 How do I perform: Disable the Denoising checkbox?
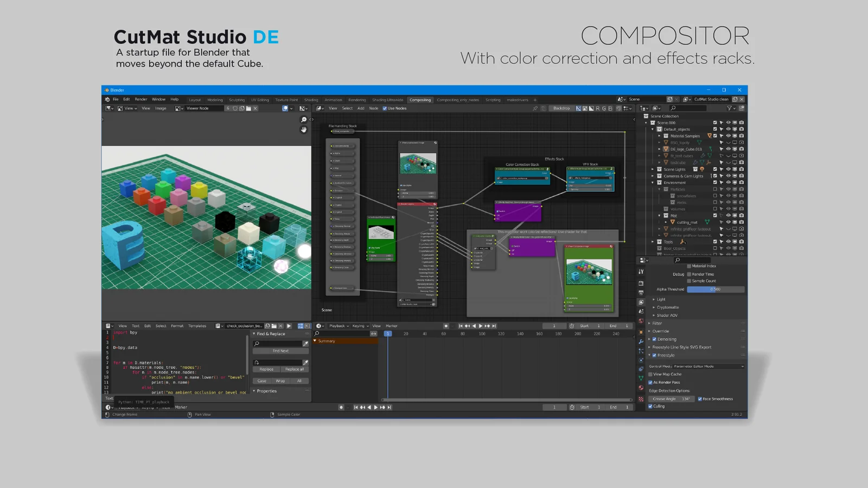click(x=653, y=339)
